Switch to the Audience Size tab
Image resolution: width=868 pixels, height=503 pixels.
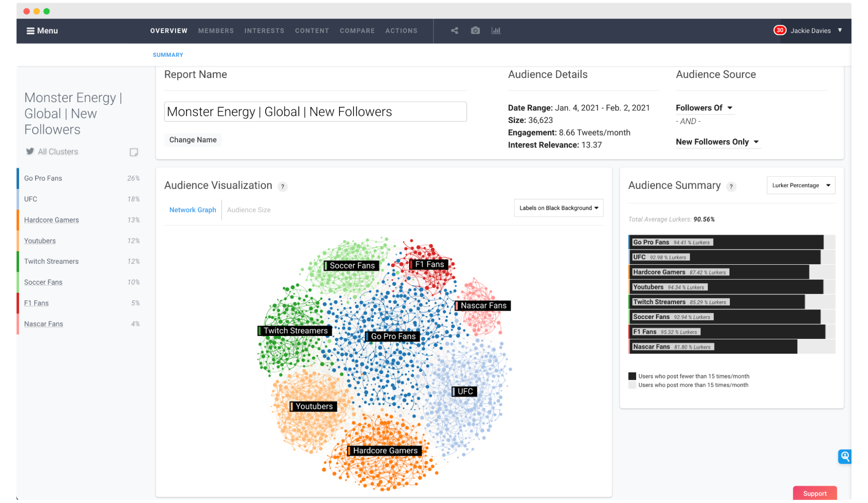tap(249, 210)
